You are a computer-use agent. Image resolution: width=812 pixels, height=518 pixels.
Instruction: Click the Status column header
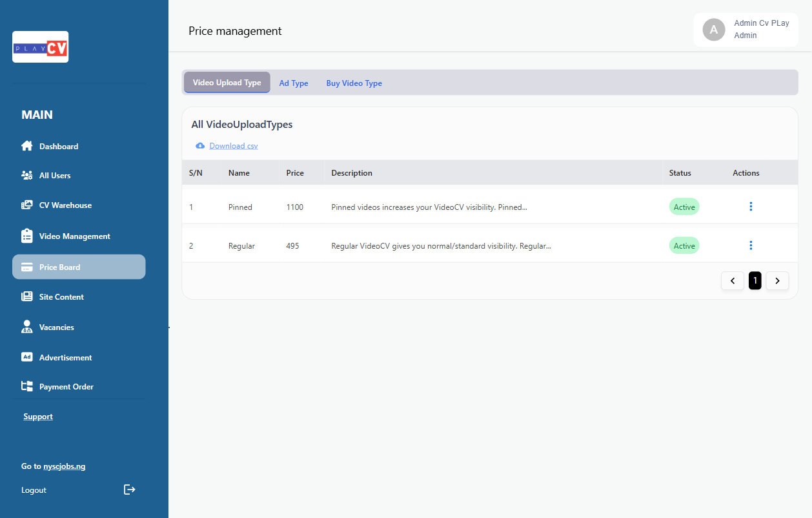click(680, 172)
